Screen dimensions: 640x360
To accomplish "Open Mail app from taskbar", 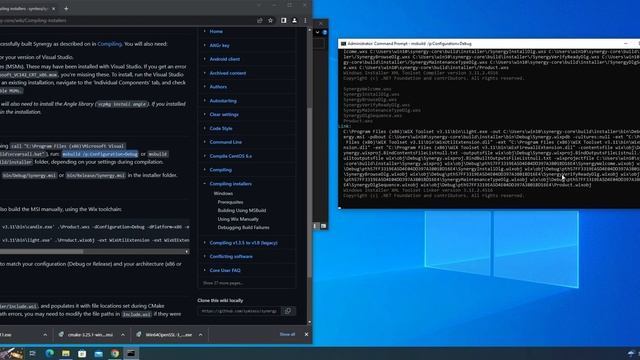I will pyautogui.click(x=98, y=353).
